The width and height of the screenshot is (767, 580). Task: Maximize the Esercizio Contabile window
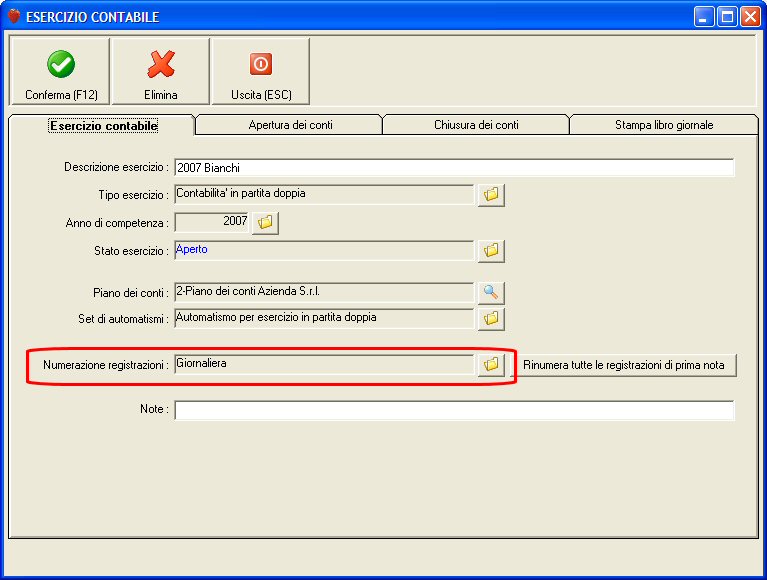click(727, 17)
